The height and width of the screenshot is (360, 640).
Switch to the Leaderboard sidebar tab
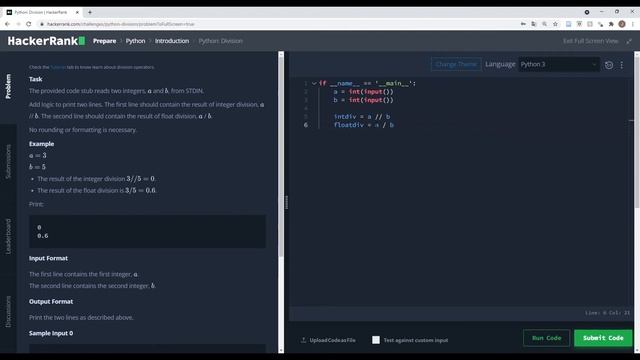pos(8,236)
